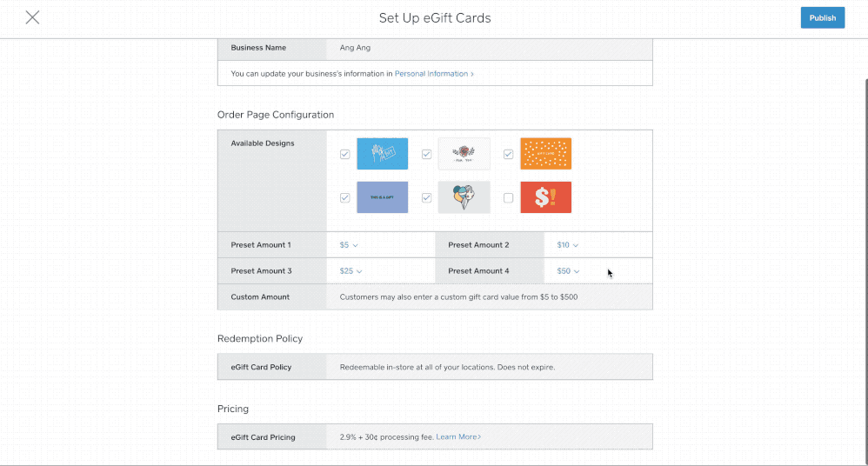This screenshot has height=466, width=868.
Task: Toggle the floral card design checkbox
Action: (426, 154)
